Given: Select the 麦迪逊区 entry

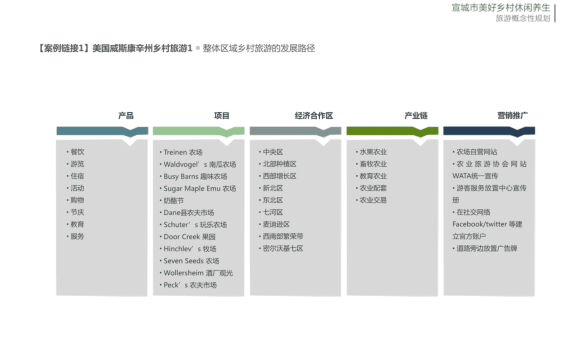Looking at the screenshot, I should 276,224.
